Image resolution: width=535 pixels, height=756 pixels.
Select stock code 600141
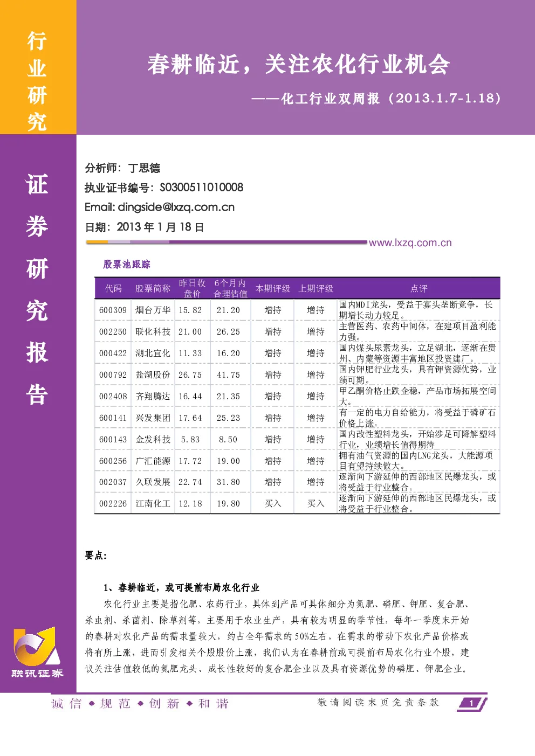click(113, 418)
